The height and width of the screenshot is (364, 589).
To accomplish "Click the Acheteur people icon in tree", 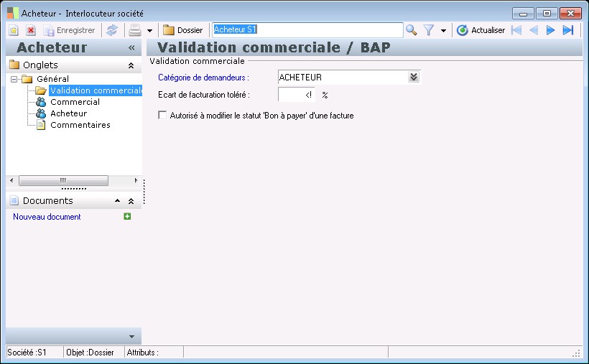I will coord(41,113).
